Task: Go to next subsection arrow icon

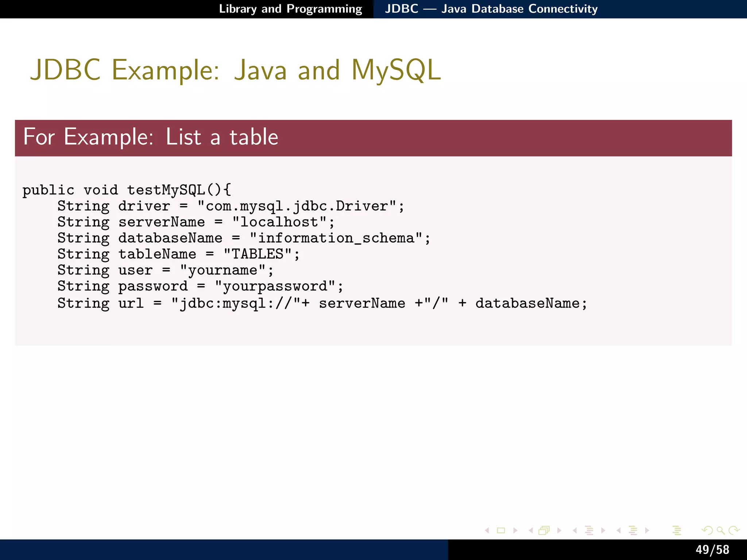Action: point(603,530)
